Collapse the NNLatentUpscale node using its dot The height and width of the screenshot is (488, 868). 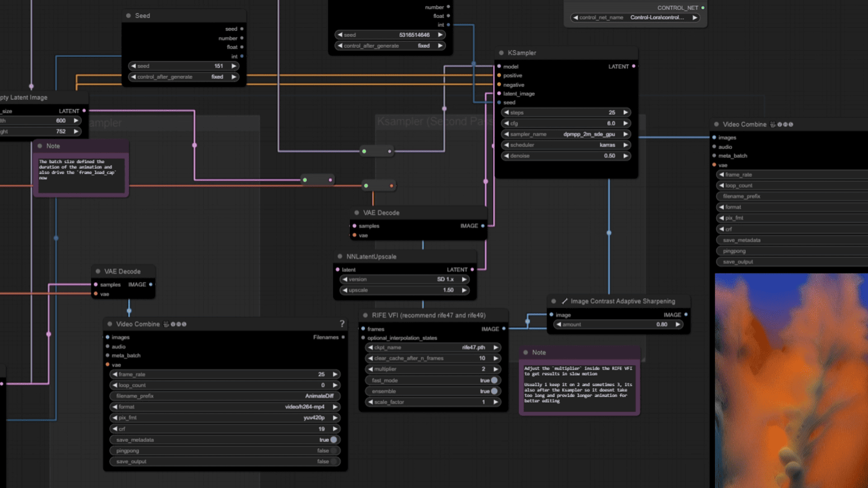340,257
